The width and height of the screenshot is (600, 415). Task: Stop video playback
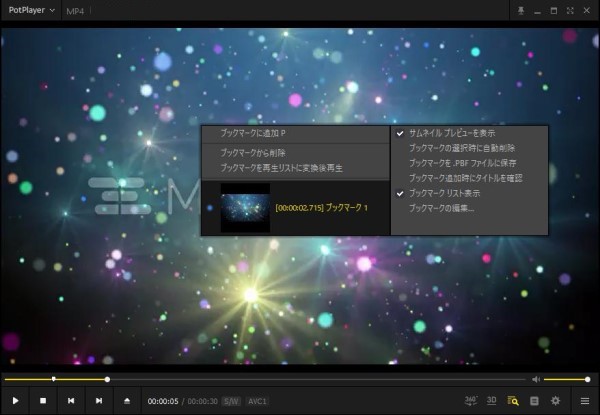click(43, 400)
